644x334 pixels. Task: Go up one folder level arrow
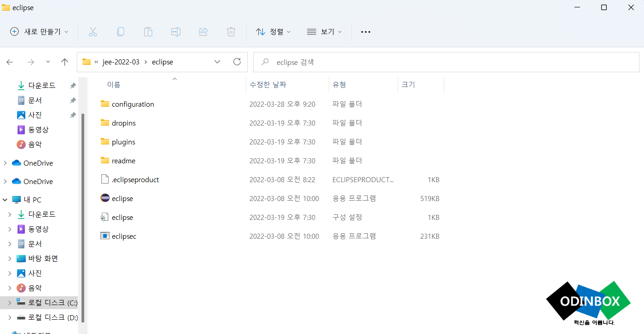pos(65,62)
